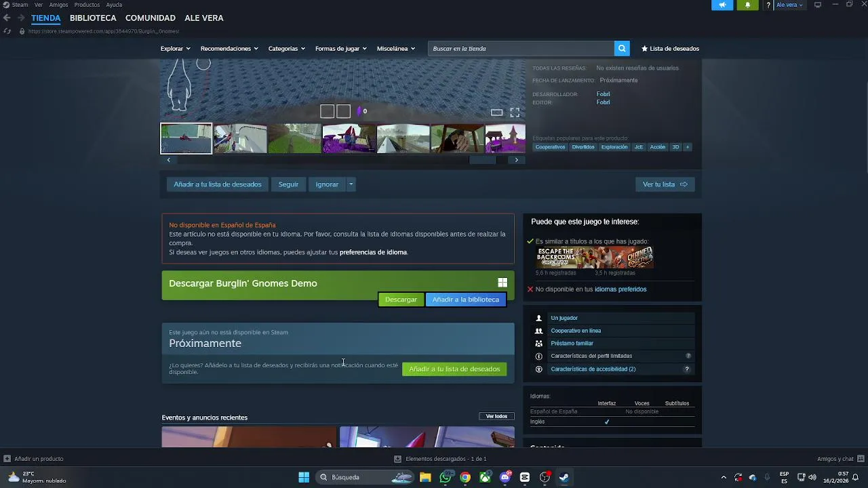Image resolution: width=868 pixels, height=488 pixels.
Task: Focus the Buscar en la tienda field
Action: (x=521, y=49)
